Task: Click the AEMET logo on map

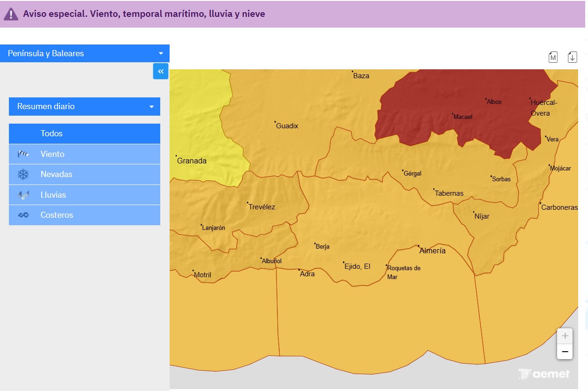Action: 544,374
